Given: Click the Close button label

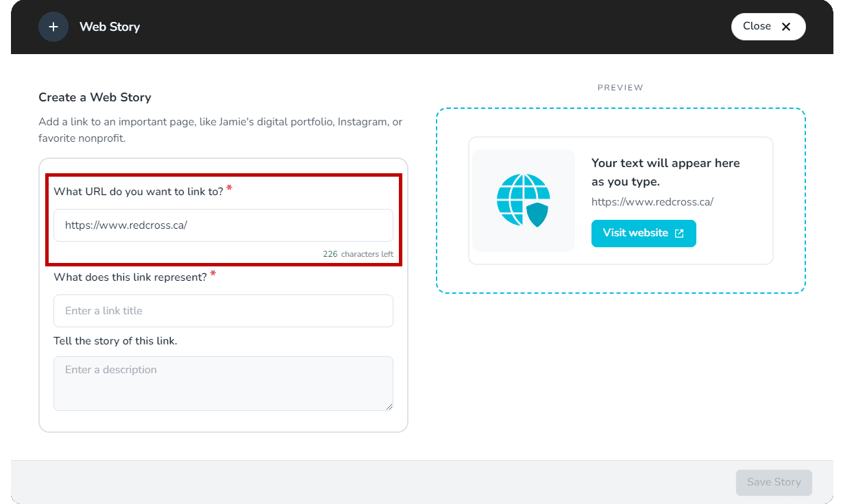Looking at the screenshot, I should 757,26.
